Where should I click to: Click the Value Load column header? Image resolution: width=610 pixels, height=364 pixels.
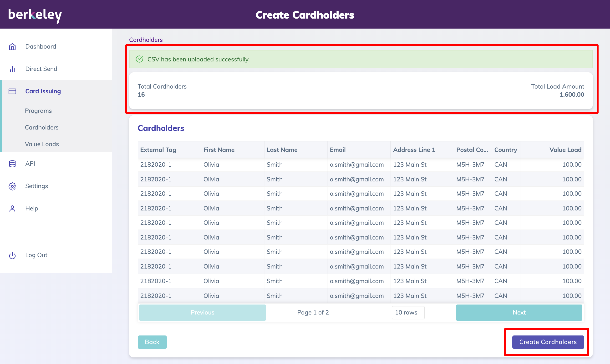(x=565, y=150)
